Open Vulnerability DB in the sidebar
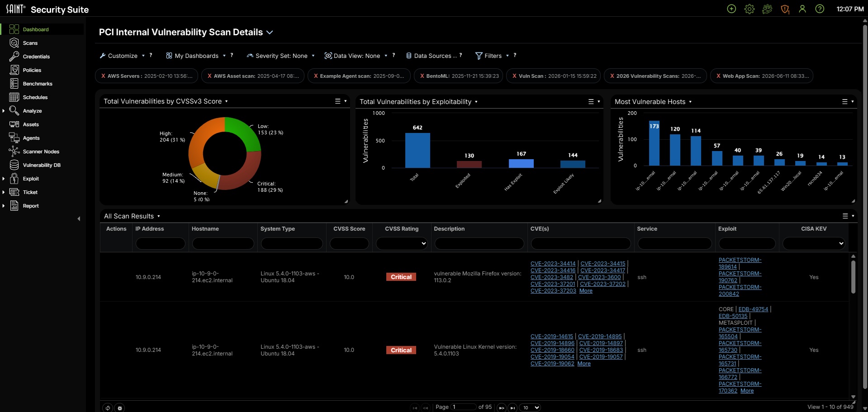This screenshot has height=412, width=868. coord(43,165)
